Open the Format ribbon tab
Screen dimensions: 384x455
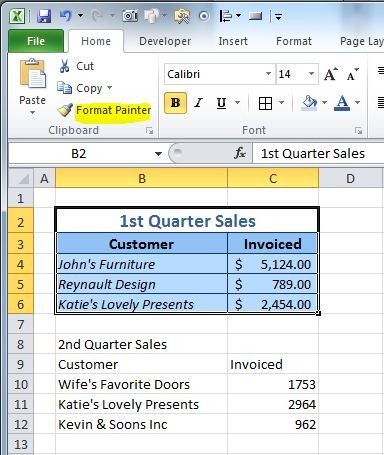pos(294,41)
